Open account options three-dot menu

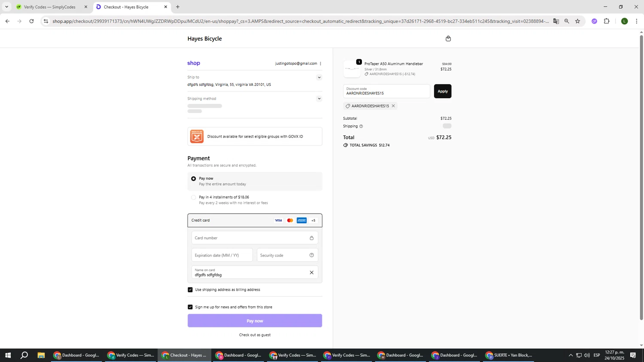(x=320, y=63)
